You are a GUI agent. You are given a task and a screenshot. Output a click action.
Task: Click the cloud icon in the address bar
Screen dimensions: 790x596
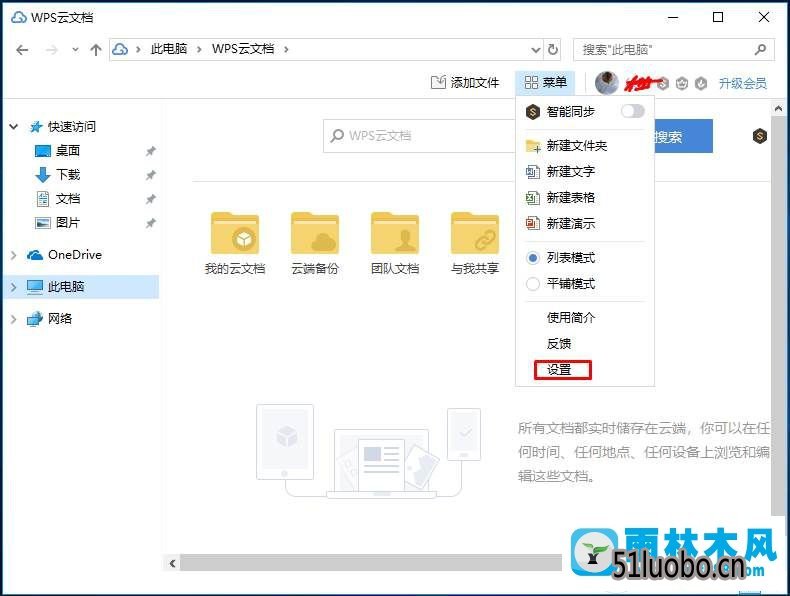pyautogui.click(x=120, y=49)
